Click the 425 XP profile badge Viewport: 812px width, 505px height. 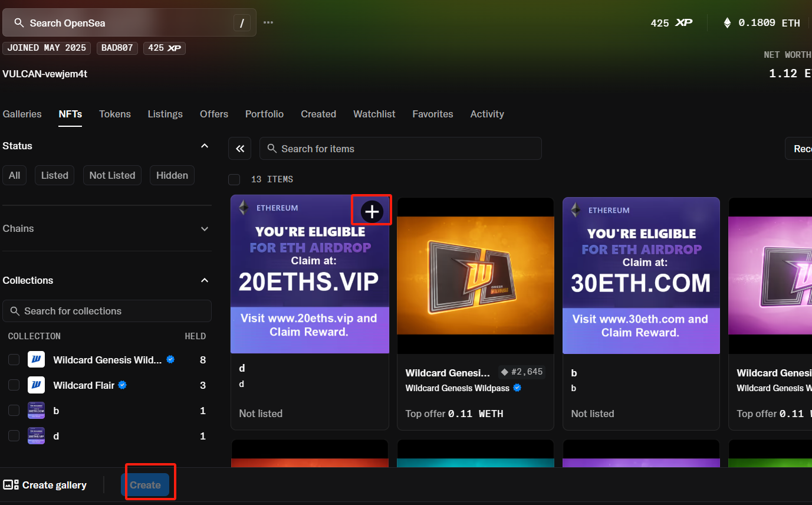pos(165,48)
